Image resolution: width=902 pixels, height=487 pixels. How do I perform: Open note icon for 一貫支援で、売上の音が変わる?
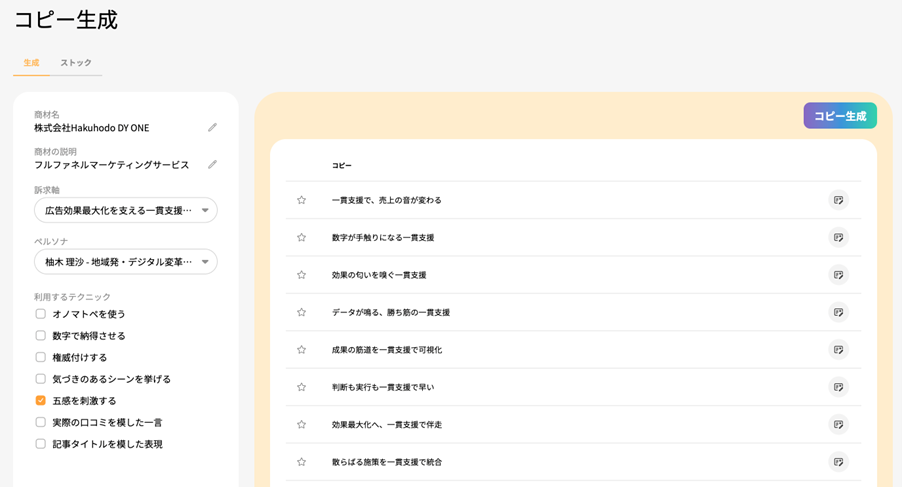[838, 200]
